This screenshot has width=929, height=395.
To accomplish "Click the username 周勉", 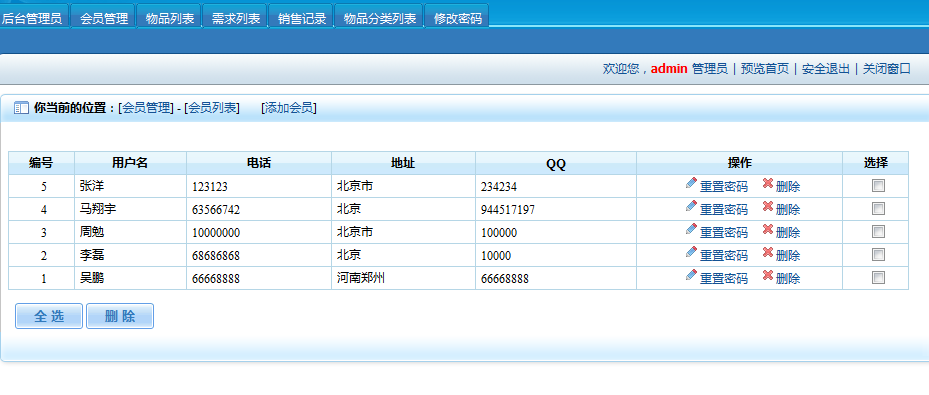I will click(x=92, y=232).
